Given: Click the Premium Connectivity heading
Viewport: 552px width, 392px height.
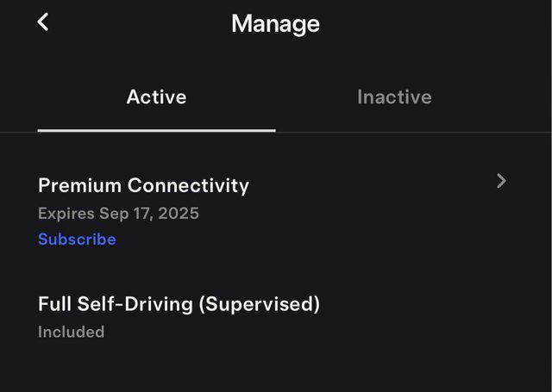Looking at the screenshot, I should [143, 185].
